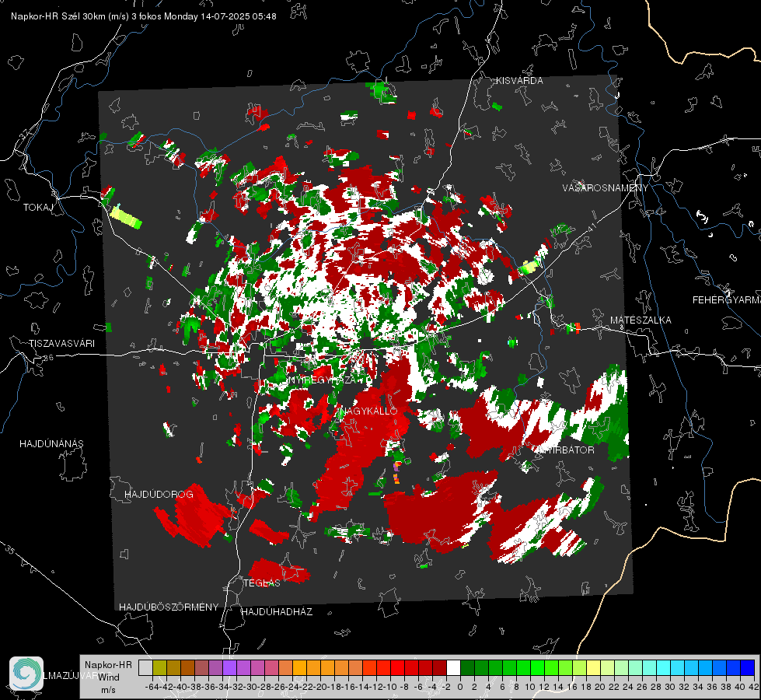Screen dimensions: 761x700
Task: Select the HAJDÚBÖSZÖRMÉNY label
Action: (x=169, y=607)
